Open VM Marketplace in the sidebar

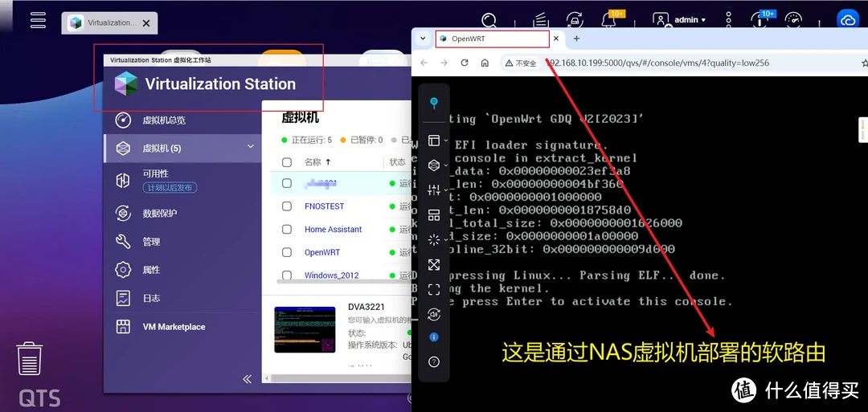click(x=174, y=327)
